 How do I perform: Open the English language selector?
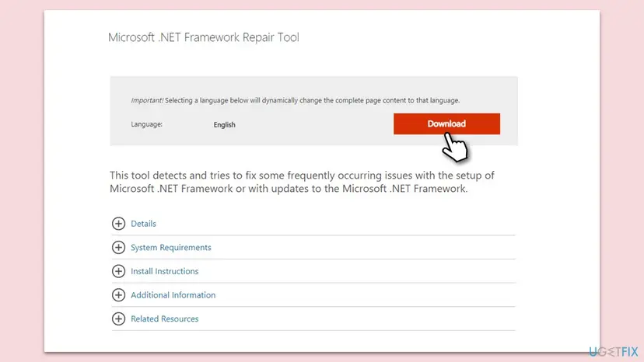tap(224, 125)
